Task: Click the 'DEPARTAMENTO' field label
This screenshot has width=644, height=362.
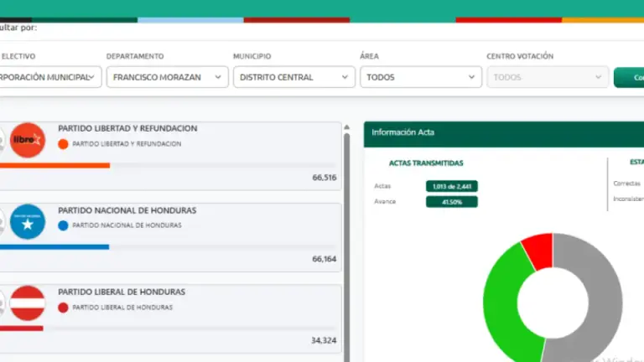Action: coord(135,56)
